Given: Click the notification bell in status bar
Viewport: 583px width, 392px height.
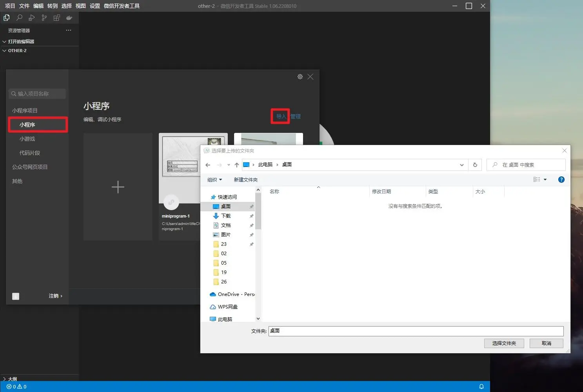Looking at the screenshot, I should [481, 387].
